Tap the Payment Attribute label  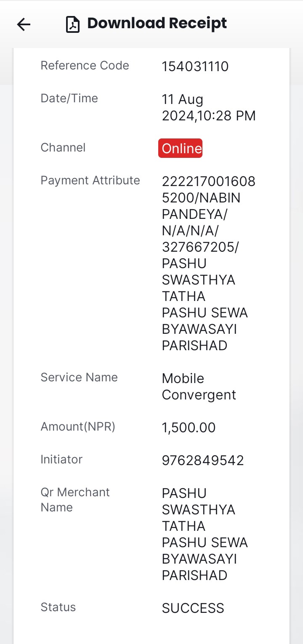click(90, 181)
